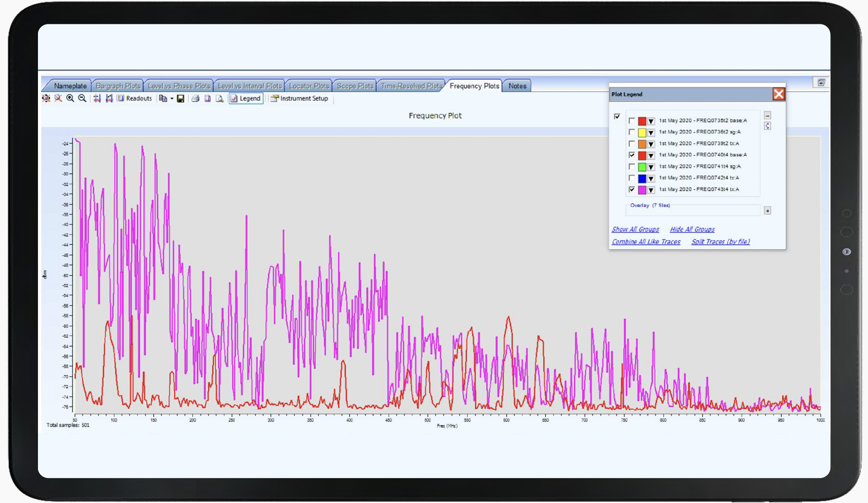Viewport: 868px width, 503px height.
Task: Click the yellow swatch for FREQ0736t2 sg:A
Action: tap(642, 133)
